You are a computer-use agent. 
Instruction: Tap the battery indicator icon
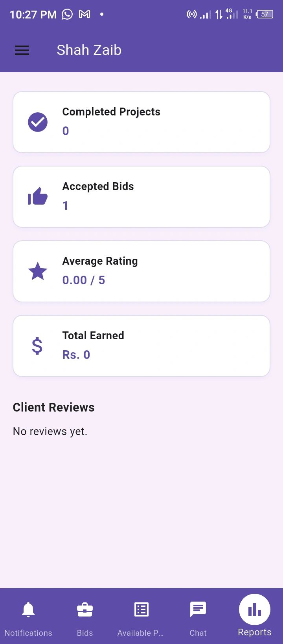[265, 15]
